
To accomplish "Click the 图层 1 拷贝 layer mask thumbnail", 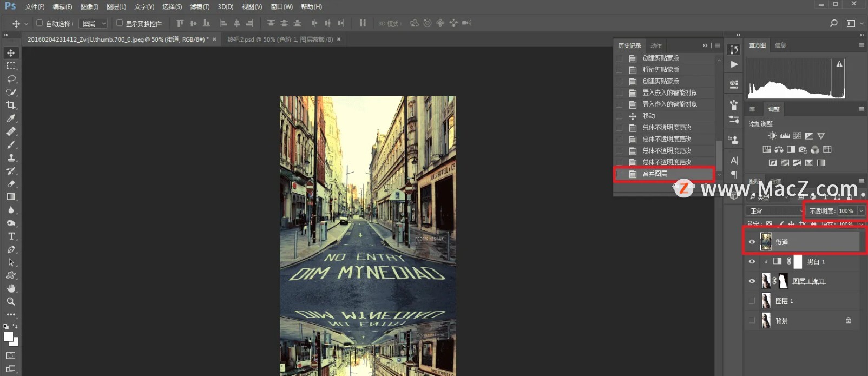I will click(783, 281).
